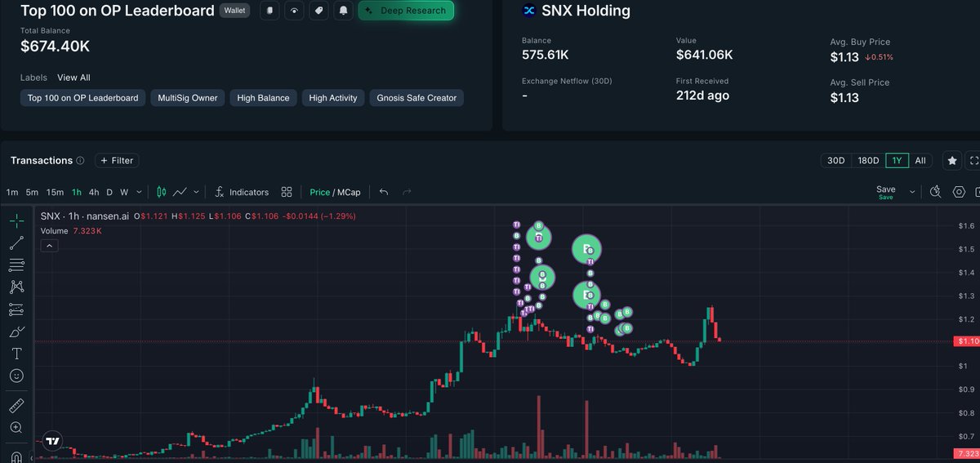Click the Gnosis Safe Creator label chip
Viewport: 980px width, 463px height.
416,98
